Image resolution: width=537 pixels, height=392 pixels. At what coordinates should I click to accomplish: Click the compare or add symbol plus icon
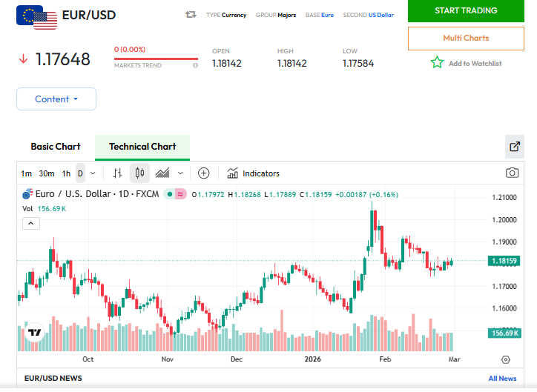[x=204, y=173]
